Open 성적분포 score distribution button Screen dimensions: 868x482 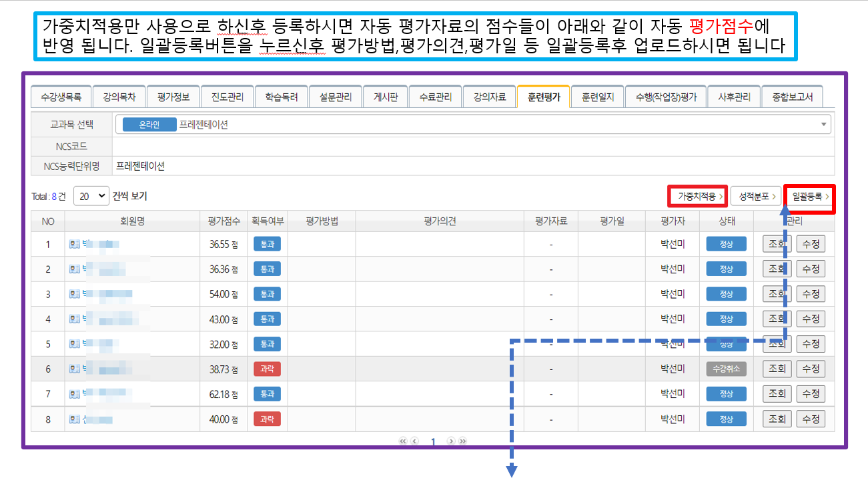click(x=756, y=197)
